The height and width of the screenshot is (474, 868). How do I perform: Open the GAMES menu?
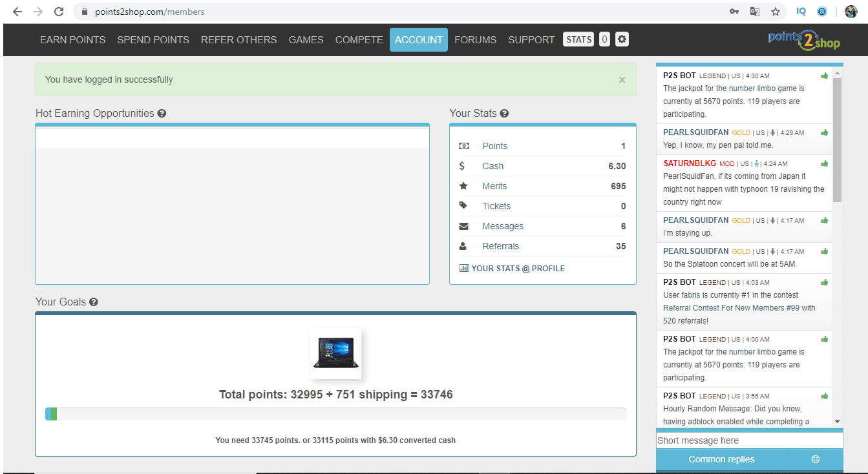(306, 39)
